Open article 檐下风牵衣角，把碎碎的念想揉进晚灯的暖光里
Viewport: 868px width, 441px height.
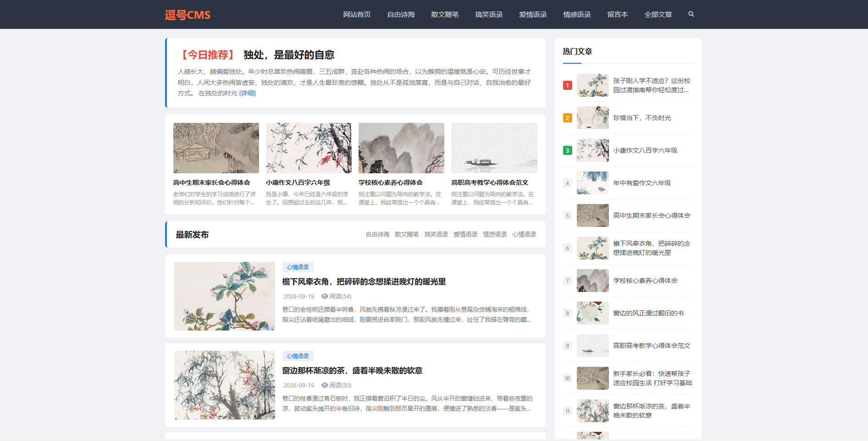[364, 281]
